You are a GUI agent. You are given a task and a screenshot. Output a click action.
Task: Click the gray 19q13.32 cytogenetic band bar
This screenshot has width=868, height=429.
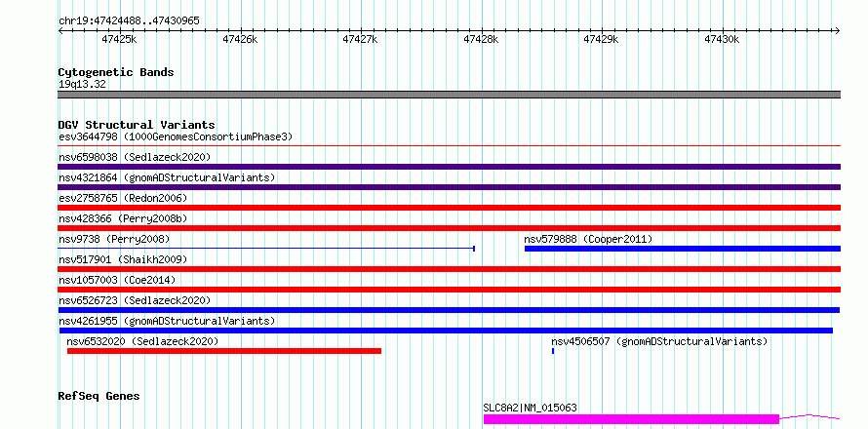point(449,95)
